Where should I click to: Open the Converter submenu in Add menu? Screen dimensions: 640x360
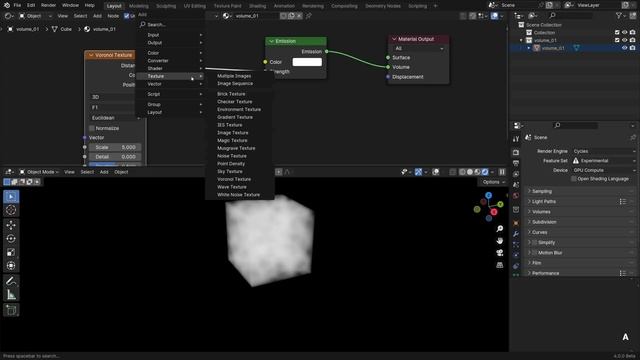[170, 61]
